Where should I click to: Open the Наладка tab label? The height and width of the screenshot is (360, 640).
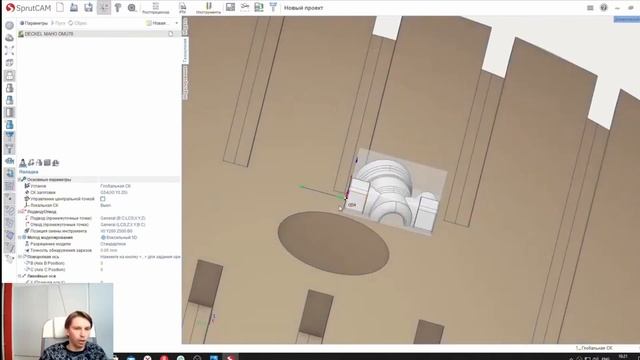pos(29,172)
